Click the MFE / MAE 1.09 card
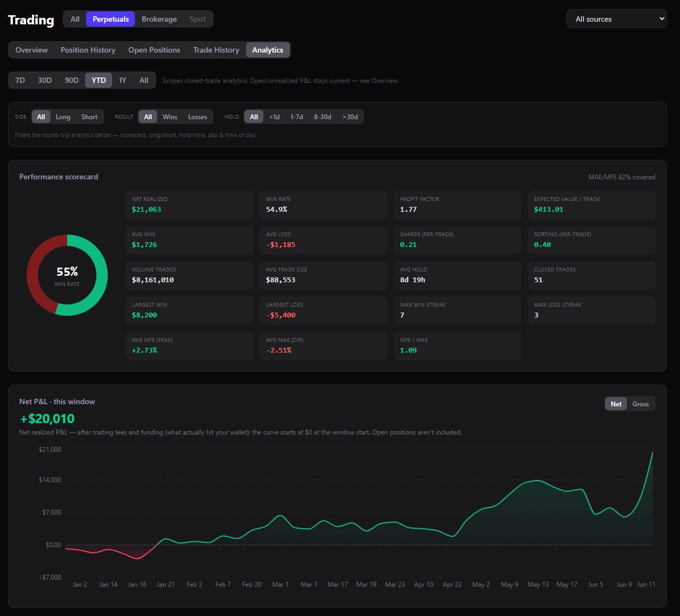The width and height of the screenshot is (680, 616). 457,346
